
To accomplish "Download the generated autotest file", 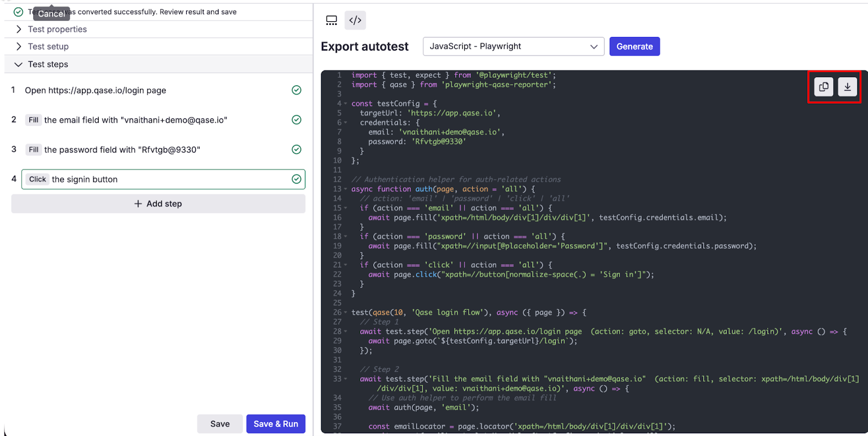I will [x=847, y=87].
